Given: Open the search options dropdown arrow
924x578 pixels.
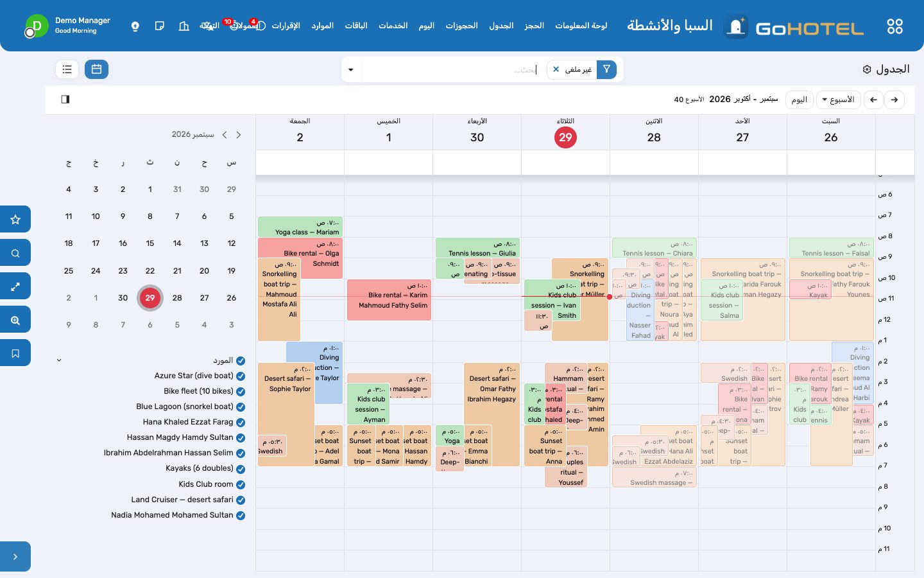Looking at the screenshot, I should (351, 69).
